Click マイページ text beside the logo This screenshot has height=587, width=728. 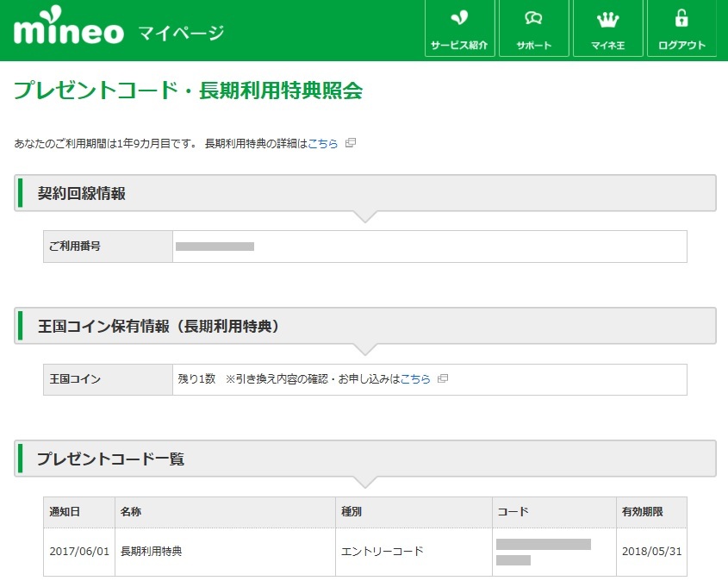pyautogui.click(x=180, y=34)
